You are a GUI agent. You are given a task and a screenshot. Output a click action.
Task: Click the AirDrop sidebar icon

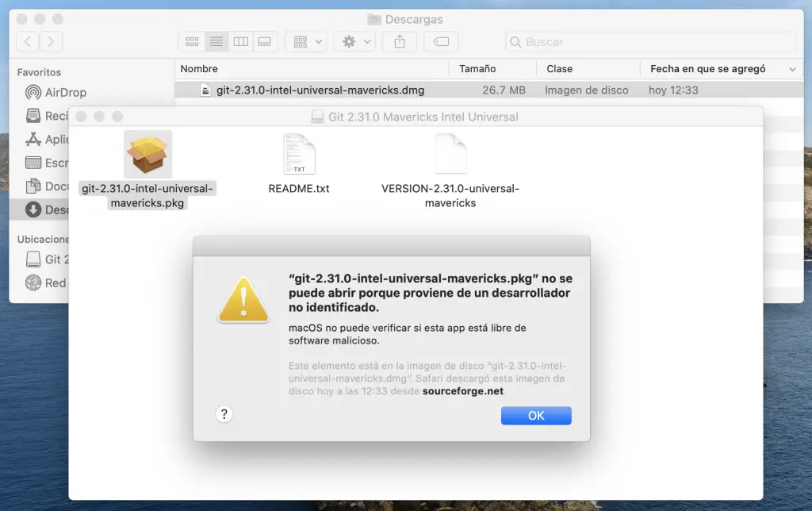[33, 92]
